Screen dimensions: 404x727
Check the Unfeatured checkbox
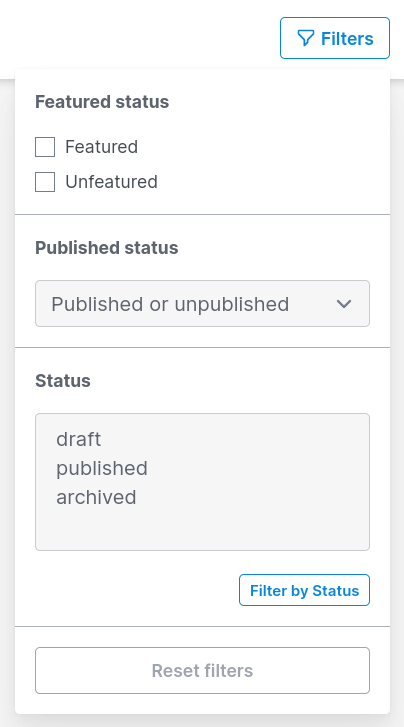point(45,182)
